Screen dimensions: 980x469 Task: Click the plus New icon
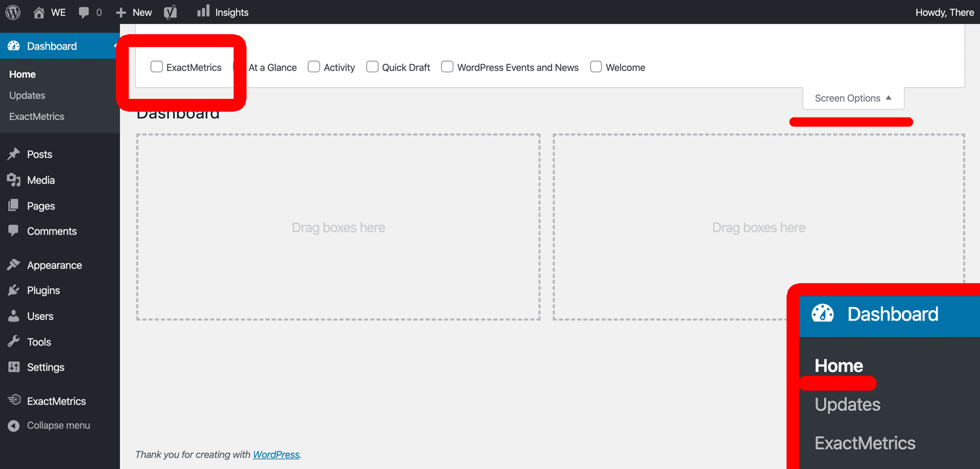pos(121,13)
